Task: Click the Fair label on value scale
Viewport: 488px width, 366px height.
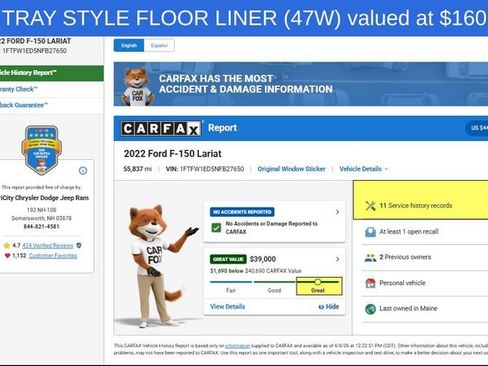Action: point(231,290)
